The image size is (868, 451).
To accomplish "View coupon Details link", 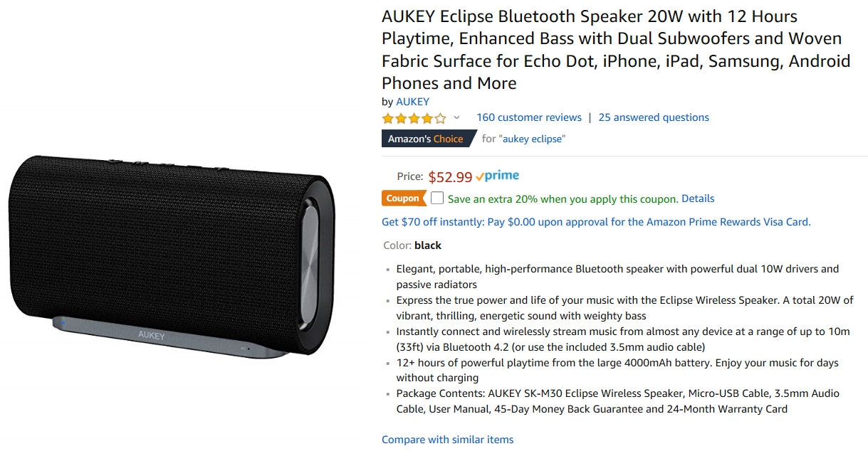I will coord(698,198).
